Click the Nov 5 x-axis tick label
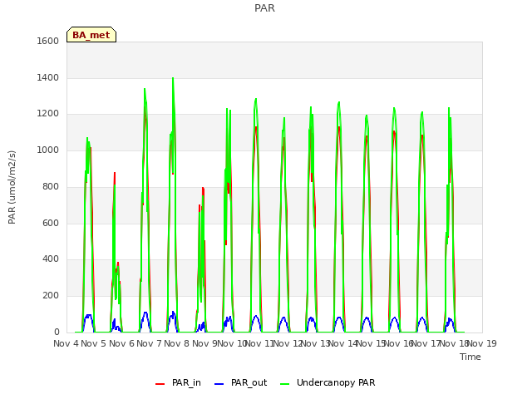 94,343
